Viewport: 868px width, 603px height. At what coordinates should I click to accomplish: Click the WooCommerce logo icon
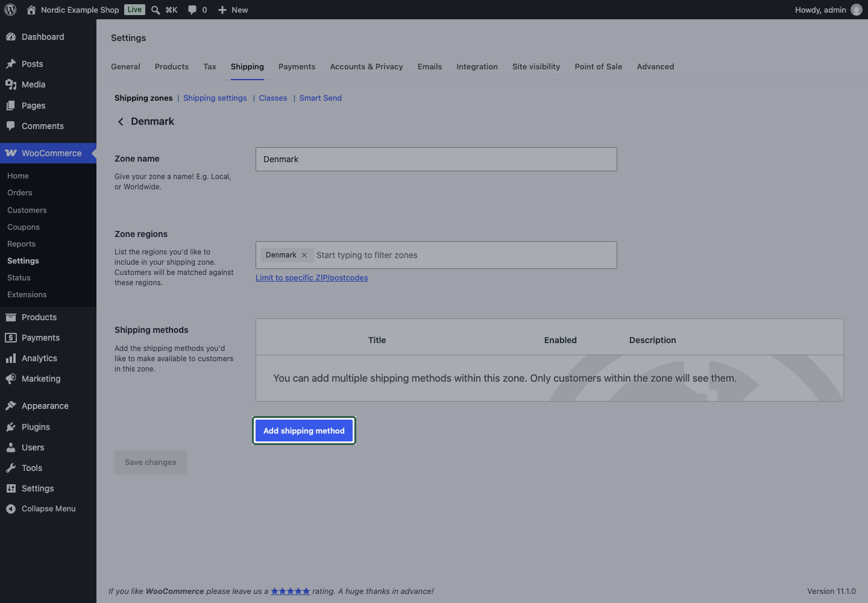(x=11, y=153)
